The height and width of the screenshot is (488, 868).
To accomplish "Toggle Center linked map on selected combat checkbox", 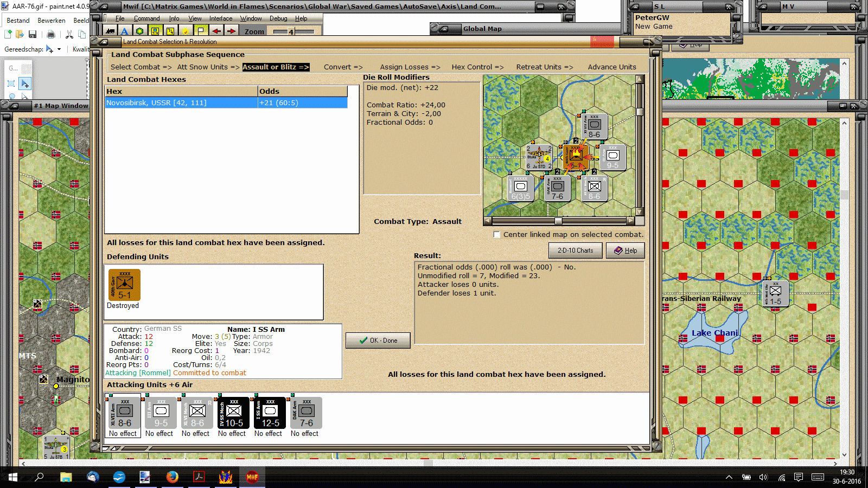I will coord(496,234).
